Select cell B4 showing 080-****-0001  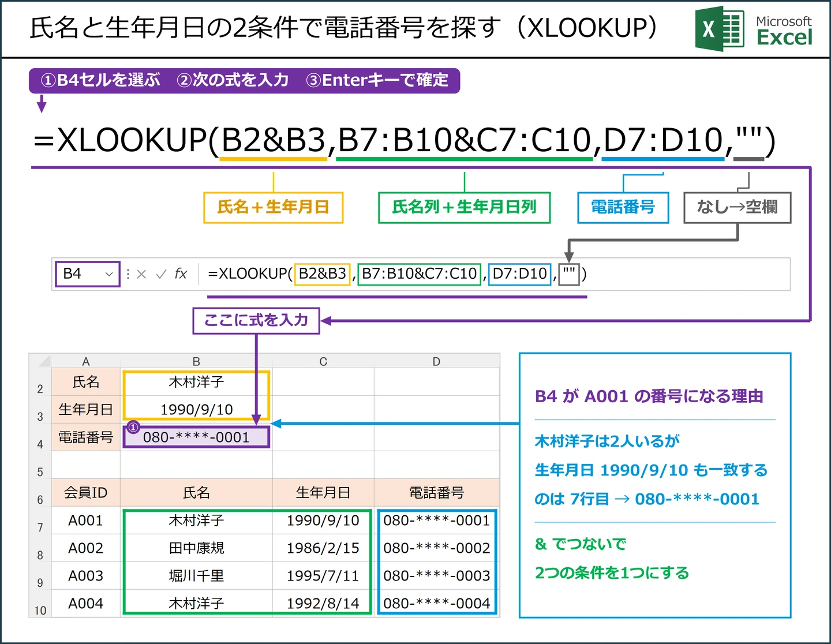tap(196, 437)
